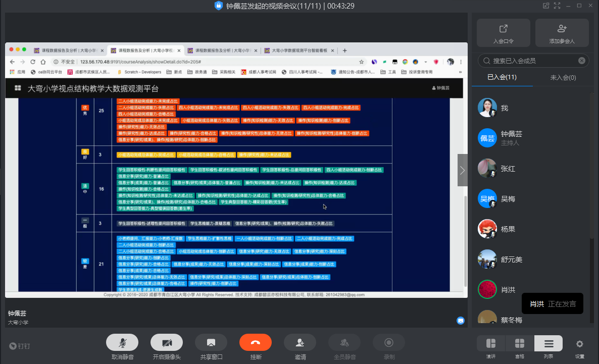Collapse the participant side panel arrow
Viewport: 599px width, 364px height.
point(462,170)
